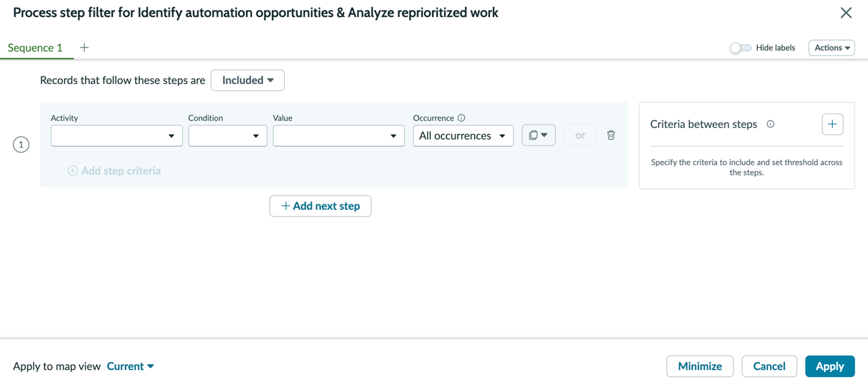Click the Add next step button
This screenshot has height=379, width=868.
coord(320,206)
